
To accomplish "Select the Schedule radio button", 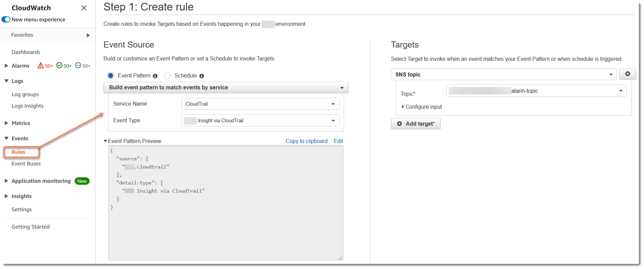I will (167, 75).
